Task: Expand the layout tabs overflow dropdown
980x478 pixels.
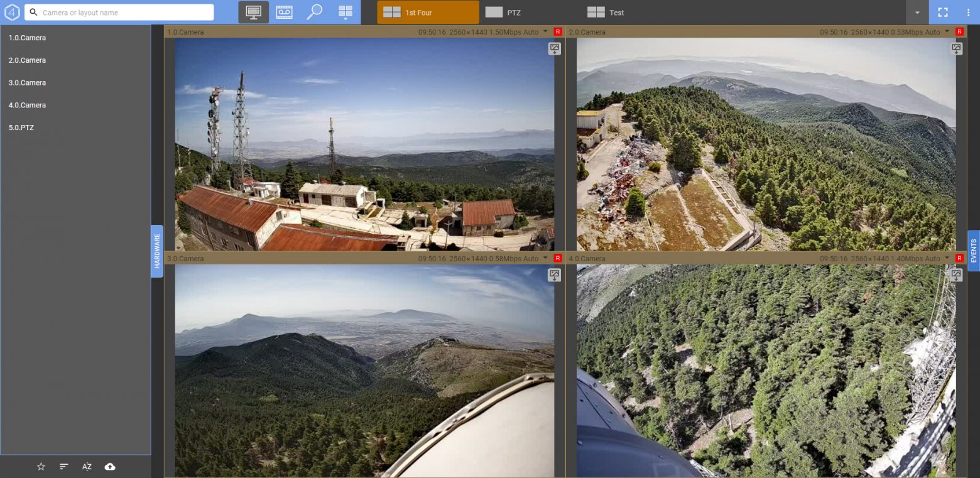Action: (917, 13)
